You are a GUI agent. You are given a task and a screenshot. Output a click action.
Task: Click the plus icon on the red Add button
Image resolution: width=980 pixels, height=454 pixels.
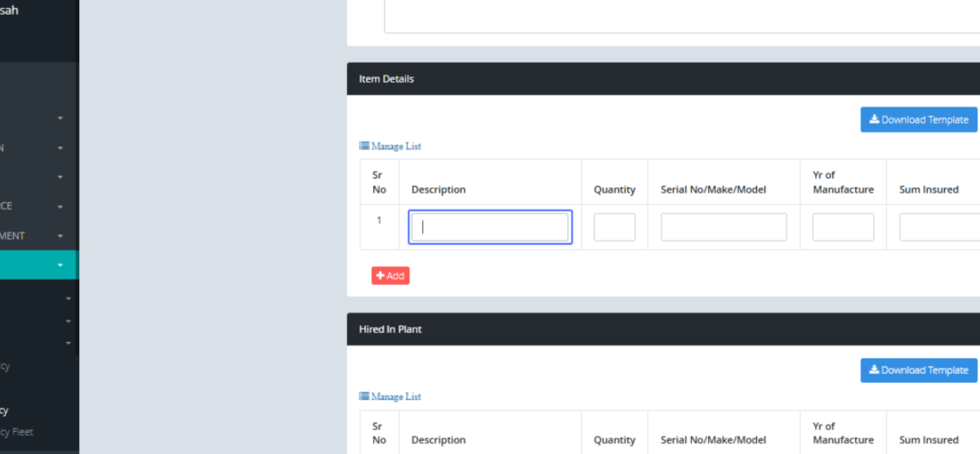click(380, 276)
